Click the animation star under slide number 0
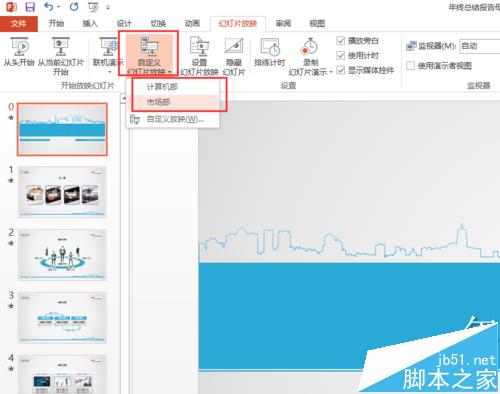 (x=11, y=117)
